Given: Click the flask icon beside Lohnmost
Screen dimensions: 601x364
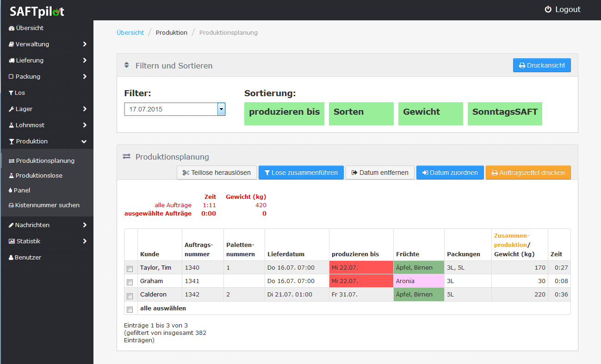Looking at the screenshot, I should (12, 125).
